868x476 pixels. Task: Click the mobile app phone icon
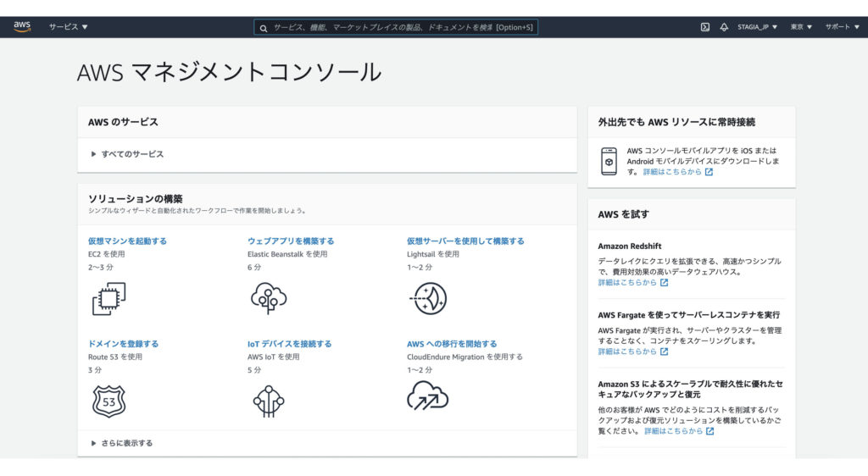pos(609,161)
